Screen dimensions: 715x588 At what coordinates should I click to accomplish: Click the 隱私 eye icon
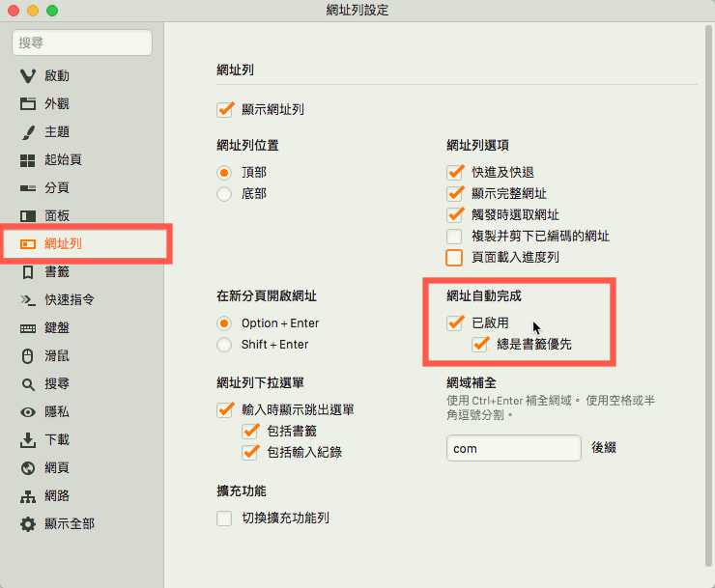[x=28, y=412]
